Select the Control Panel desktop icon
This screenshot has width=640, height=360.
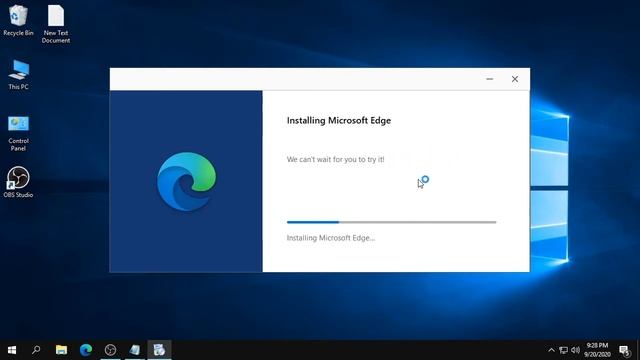pos(18,133)
